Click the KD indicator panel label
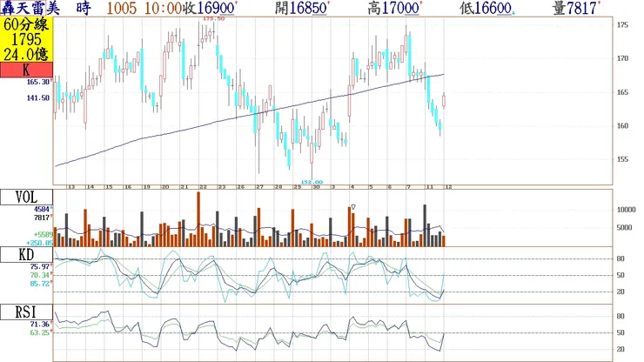 click(x=26, y=255)
